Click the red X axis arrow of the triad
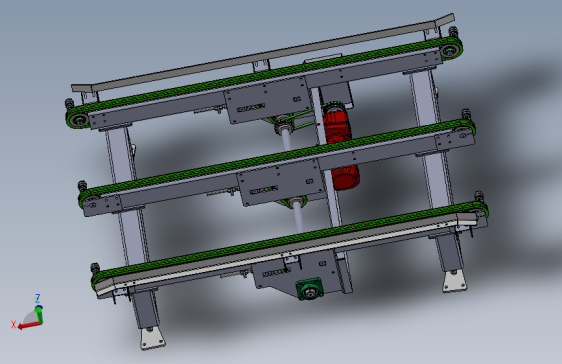The width and height of the screenshot is (562, 364). pyautogui.click(x=30, y=325)
